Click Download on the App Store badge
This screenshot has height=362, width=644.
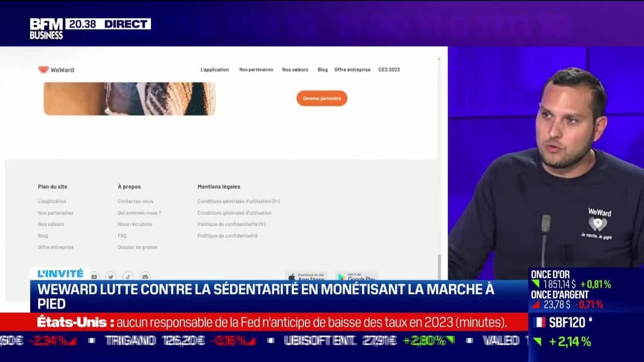[306, 277]
